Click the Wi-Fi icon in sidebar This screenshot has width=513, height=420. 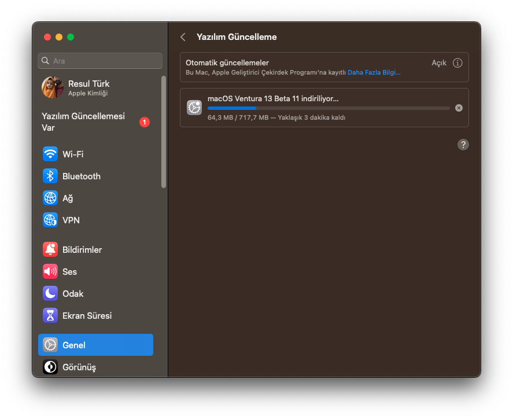click(50, 154)
